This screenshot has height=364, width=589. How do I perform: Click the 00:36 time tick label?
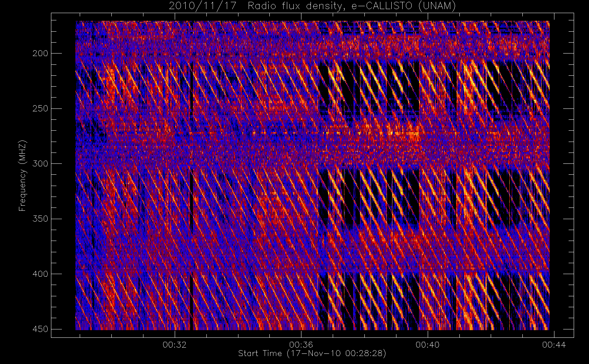point(301,345)
